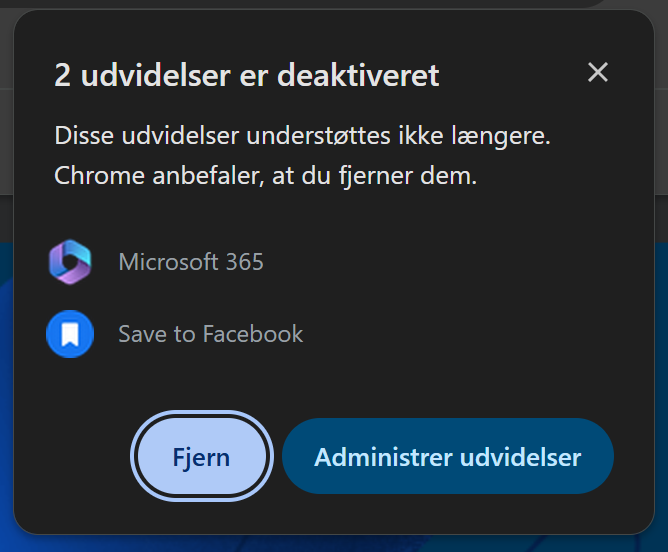This screenshot has width=668, height=552.
Task: Close the deactivated extensions dialog with X
Action: [x=598, y=72]
